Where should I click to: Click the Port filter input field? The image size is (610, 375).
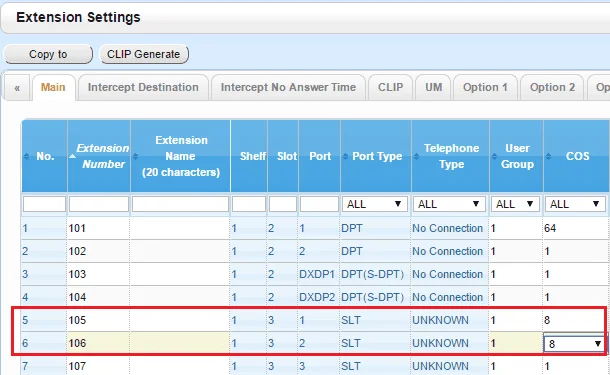(319, 204)
